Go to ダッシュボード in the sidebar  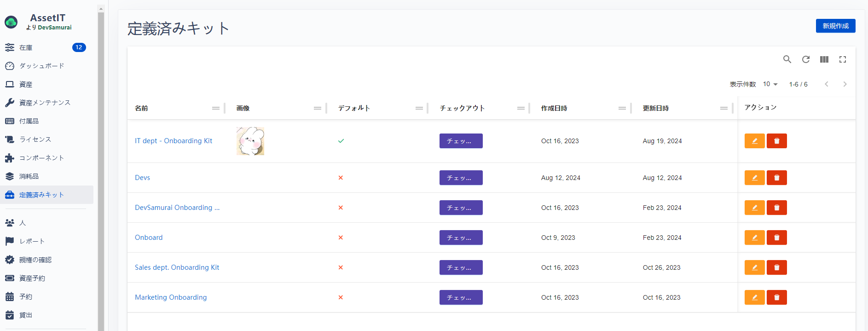click(41, 66)
